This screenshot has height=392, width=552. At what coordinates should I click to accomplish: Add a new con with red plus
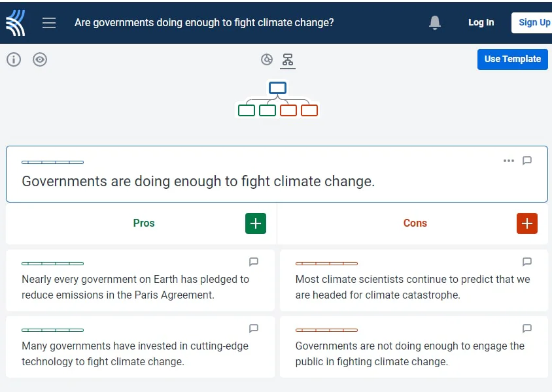pyautogui.click(x=526, y=223)
